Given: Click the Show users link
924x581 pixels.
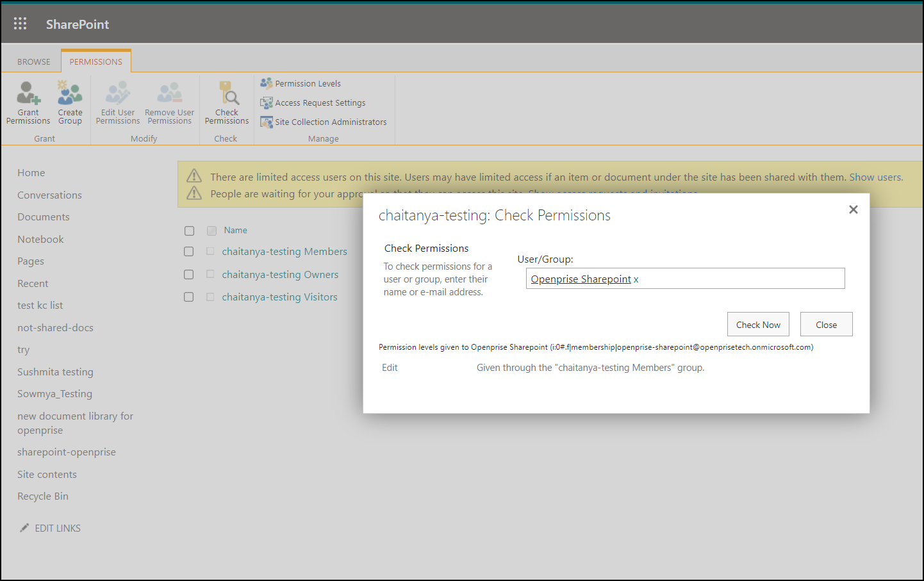Looking at the screenshot, I should click(875, 177).
